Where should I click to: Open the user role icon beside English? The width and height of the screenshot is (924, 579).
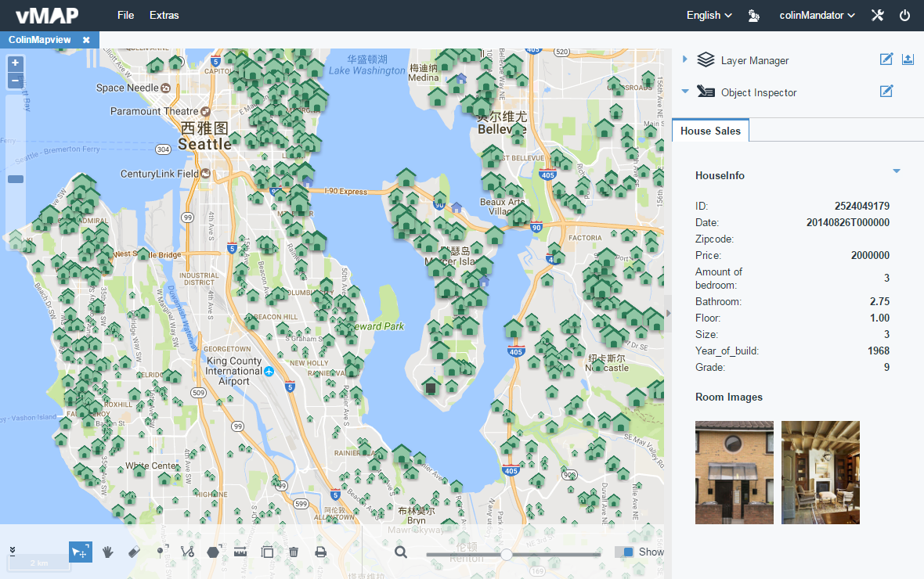pos(754,16)
